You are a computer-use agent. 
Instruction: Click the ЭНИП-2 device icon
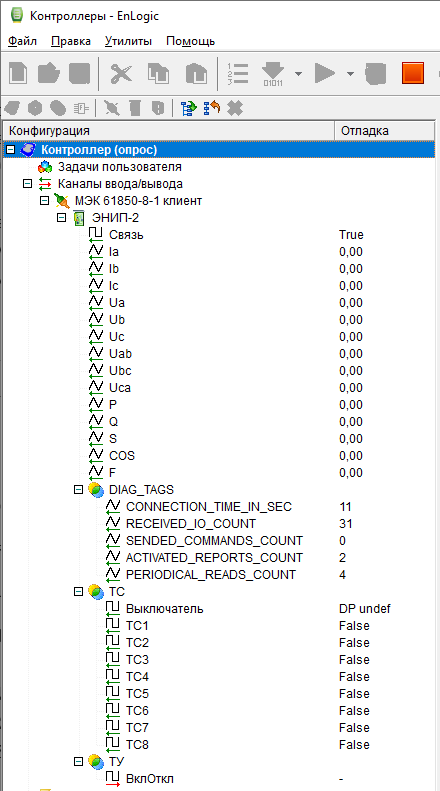point(79,218)
